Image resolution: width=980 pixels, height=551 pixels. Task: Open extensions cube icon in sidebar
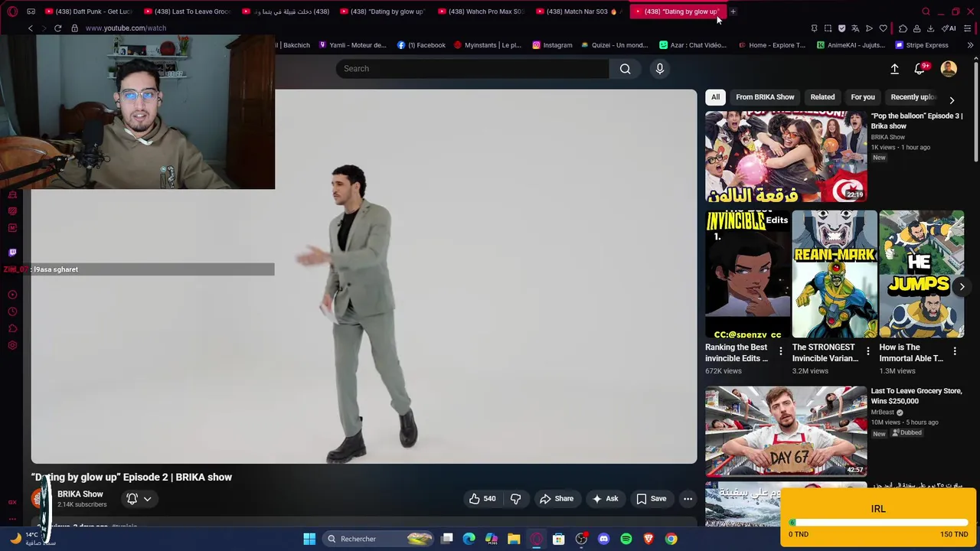[12, 328]
